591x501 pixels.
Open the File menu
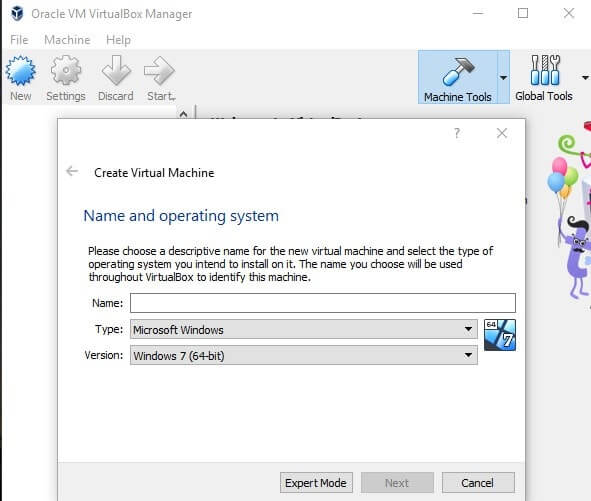[x=19, y=40]
